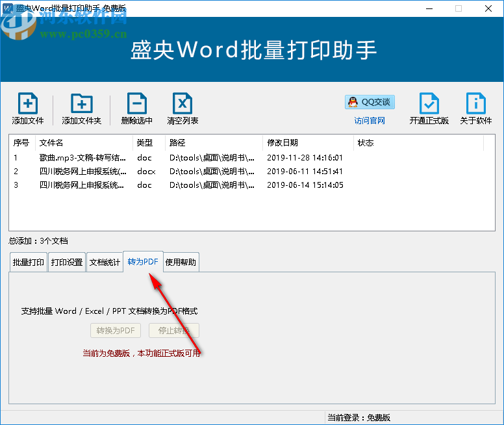Click the red 当前为免费版 notice text
The image size is (504, 425).
(142, 354)
